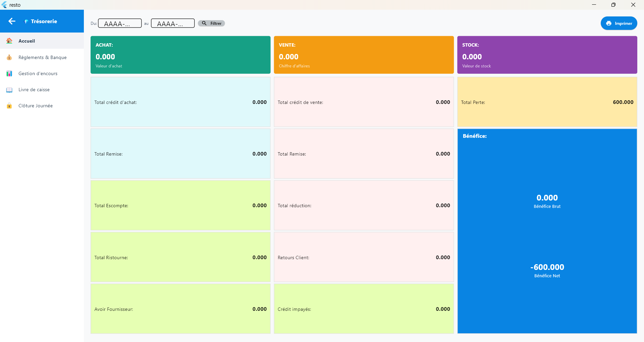Click the Bénéfice Brut label

(547, 206)
